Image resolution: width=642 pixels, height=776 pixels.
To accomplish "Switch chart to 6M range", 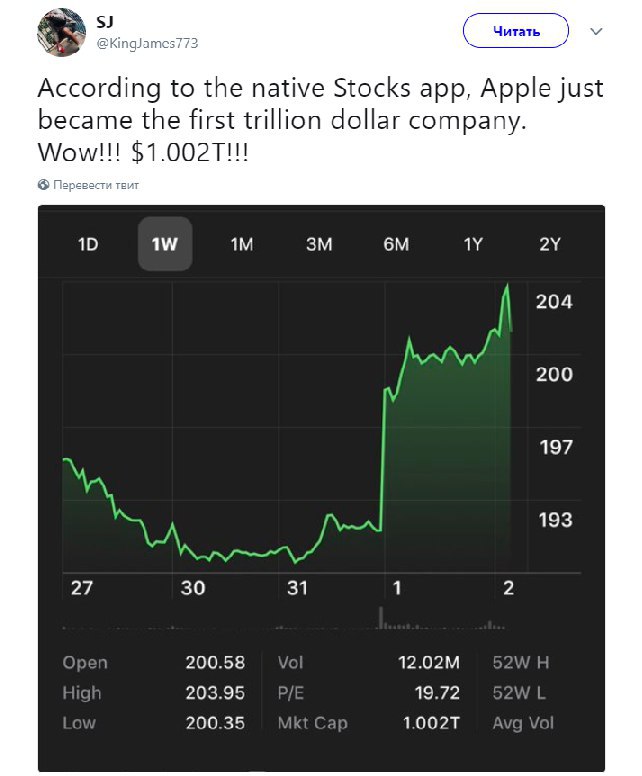I will click(396, 244).
